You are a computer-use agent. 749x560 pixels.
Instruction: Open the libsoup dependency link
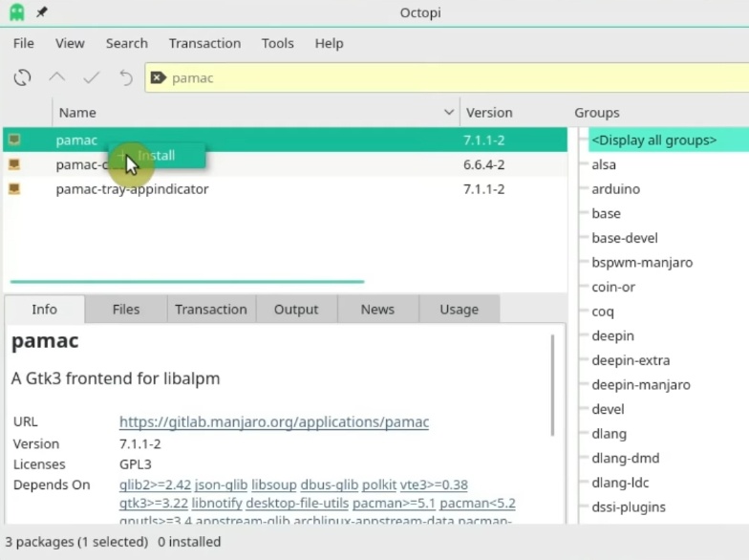[x=273, y=485]
